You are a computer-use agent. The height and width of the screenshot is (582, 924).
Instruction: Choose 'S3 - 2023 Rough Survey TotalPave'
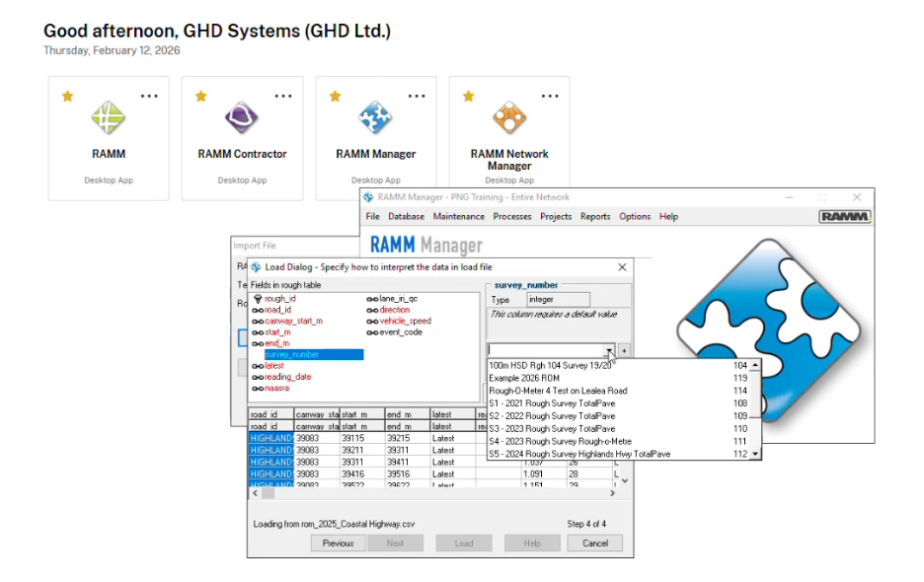click(618, 429)
